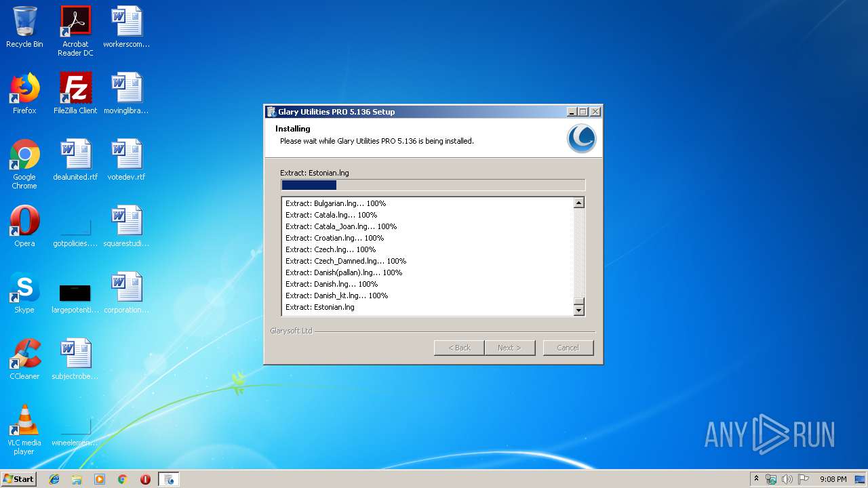Open the Skype desktop shortcut
Image resolution: width=868 pixels, height=488 pixels.
coord(24,293)
